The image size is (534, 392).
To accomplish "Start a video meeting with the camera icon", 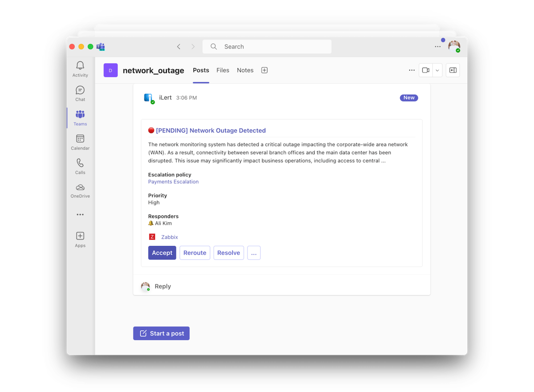I will [425, 70].
